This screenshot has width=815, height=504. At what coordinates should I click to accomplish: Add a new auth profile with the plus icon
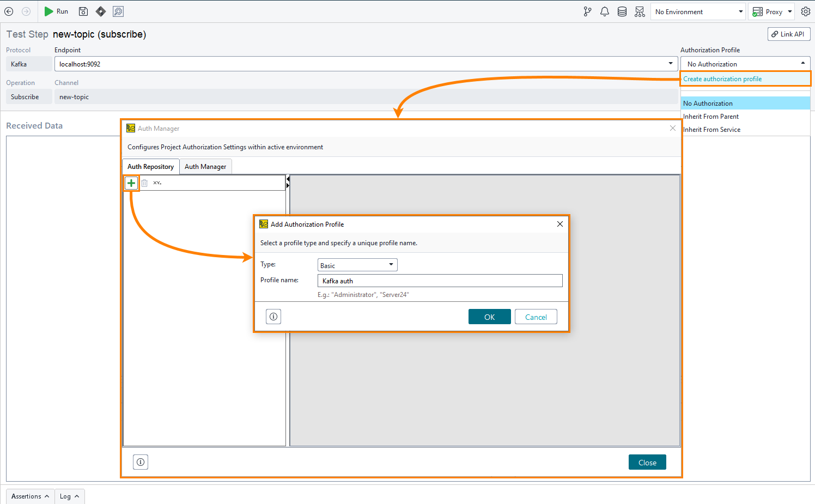131,183
